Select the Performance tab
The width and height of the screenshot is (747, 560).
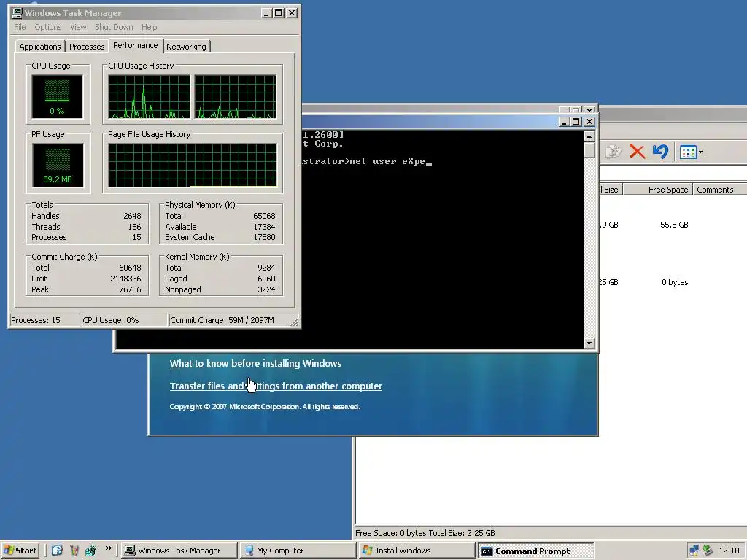point(135,45)
